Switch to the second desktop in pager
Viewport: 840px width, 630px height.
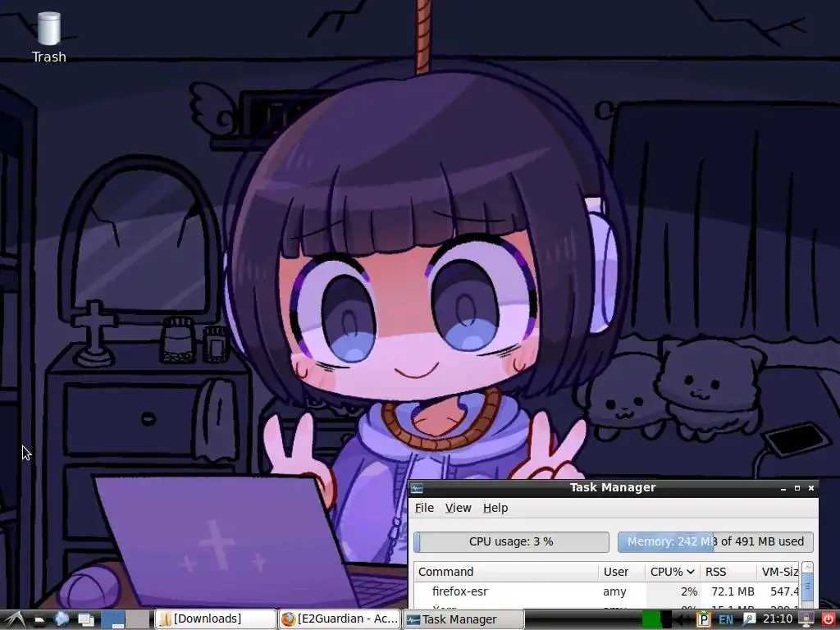tap(138, 619)
